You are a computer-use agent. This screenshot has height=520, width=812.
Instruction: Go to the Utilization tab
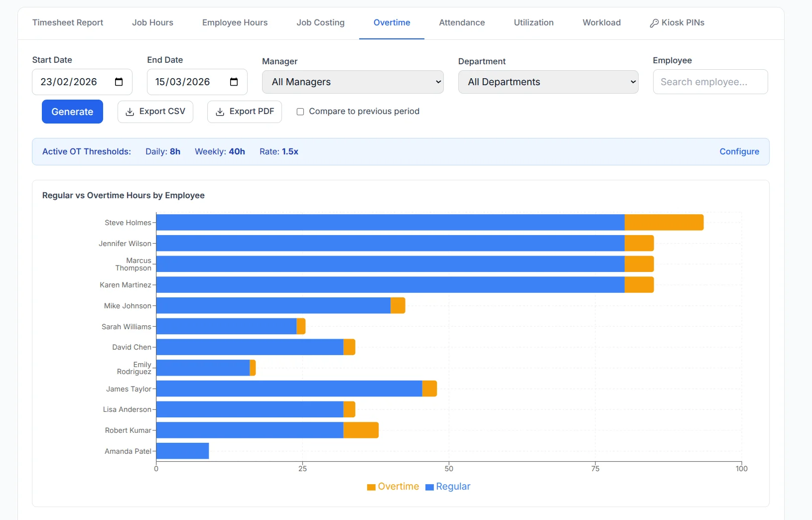[x=534, y=22]
